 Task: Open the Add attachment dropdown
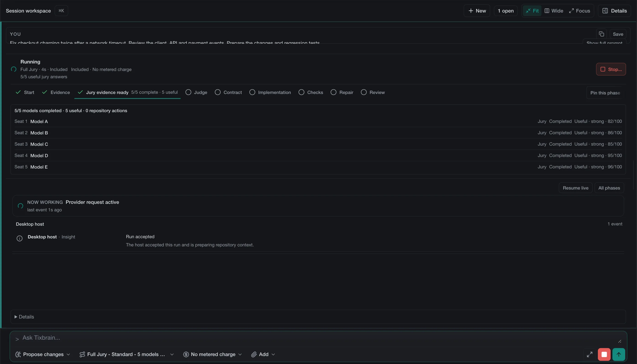(263, 354)
